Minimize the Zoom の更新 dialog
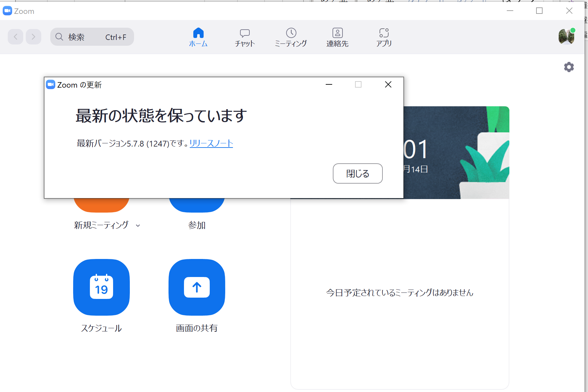The image size is (588, 392). 329,84
